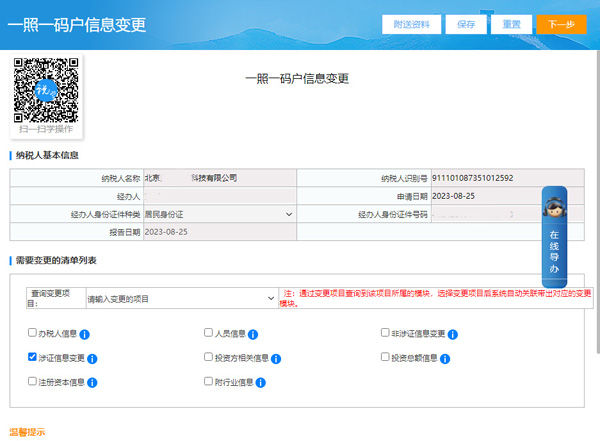Click the 重置 button
600x441 pixels.
tap(511, 24)
